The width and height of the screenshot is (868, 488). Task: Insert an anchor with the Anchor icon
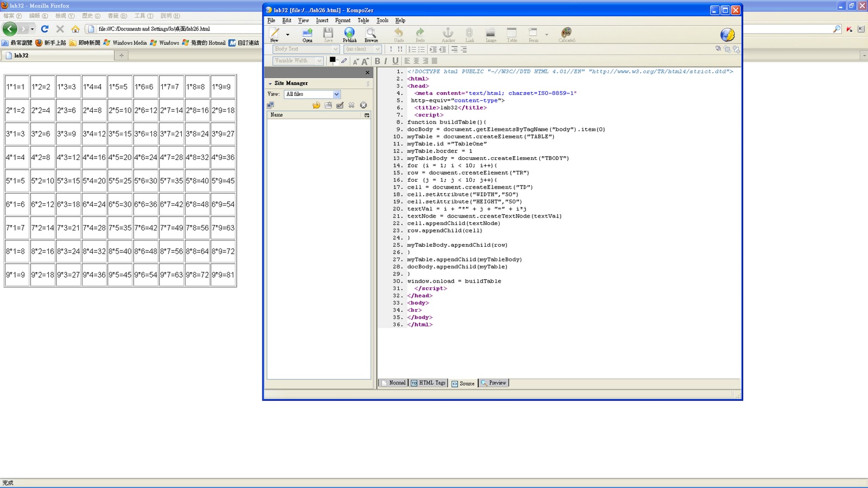click(x=448, y=35)
